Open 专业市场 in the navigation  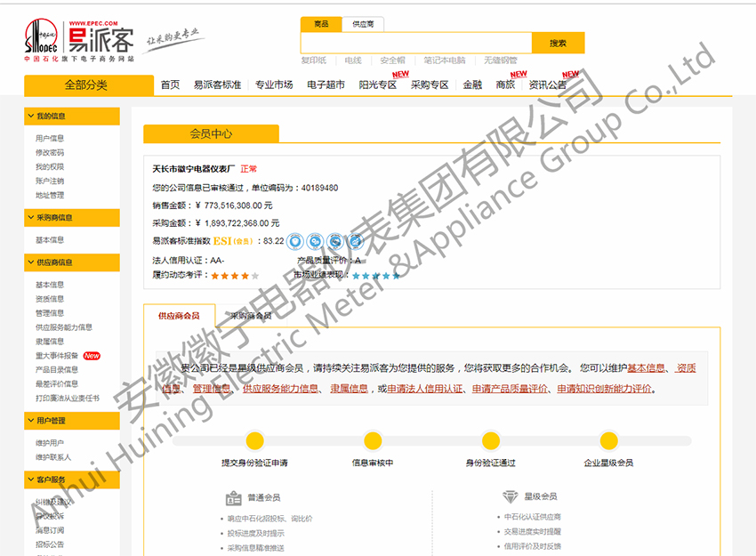[x=274, y=85]
